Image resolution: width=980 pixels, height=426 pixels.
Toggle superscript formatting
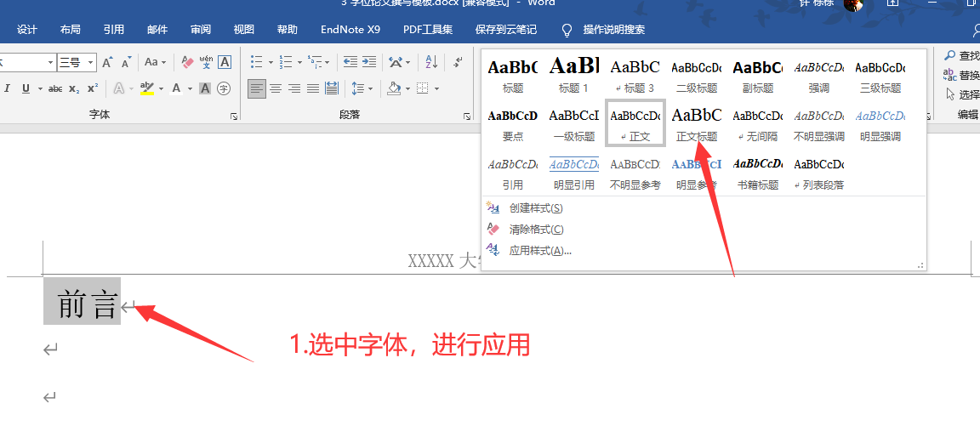coord(93,88)
